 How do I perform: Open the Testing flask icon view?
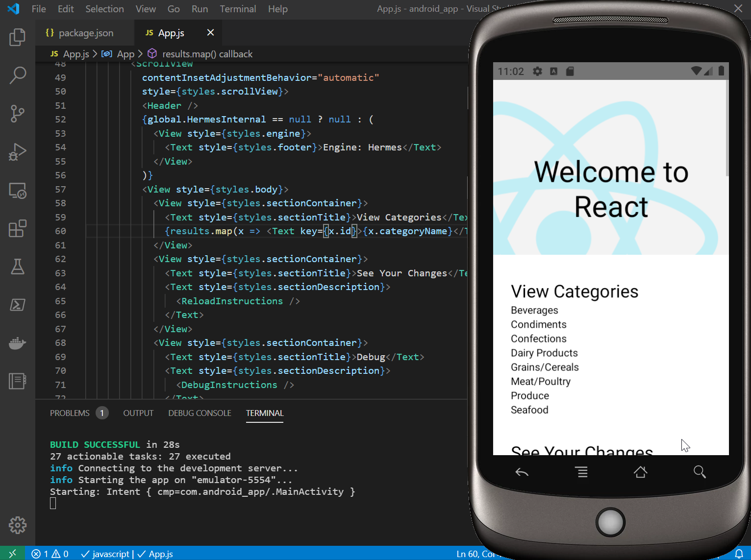coord(18,267)
